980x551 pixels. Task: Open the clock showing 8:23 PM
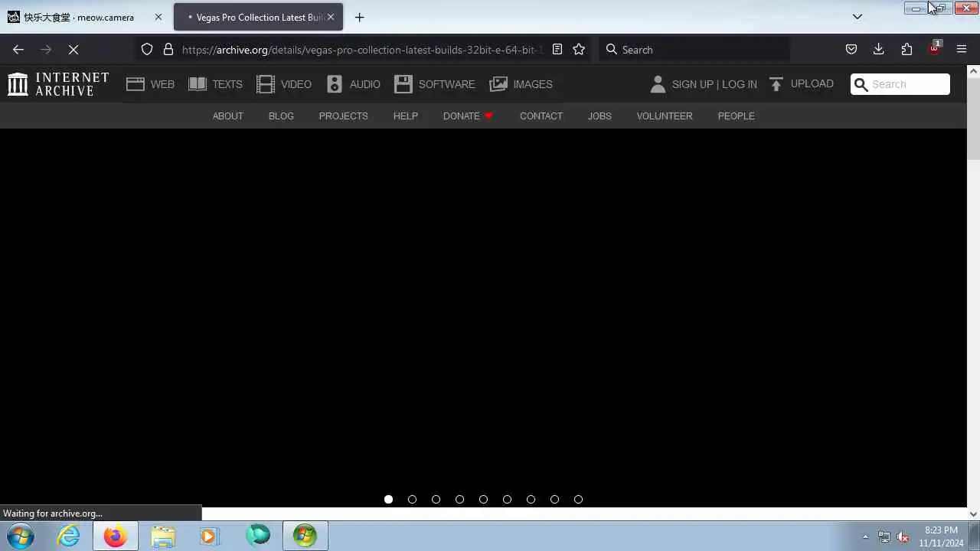click(941, 536)
